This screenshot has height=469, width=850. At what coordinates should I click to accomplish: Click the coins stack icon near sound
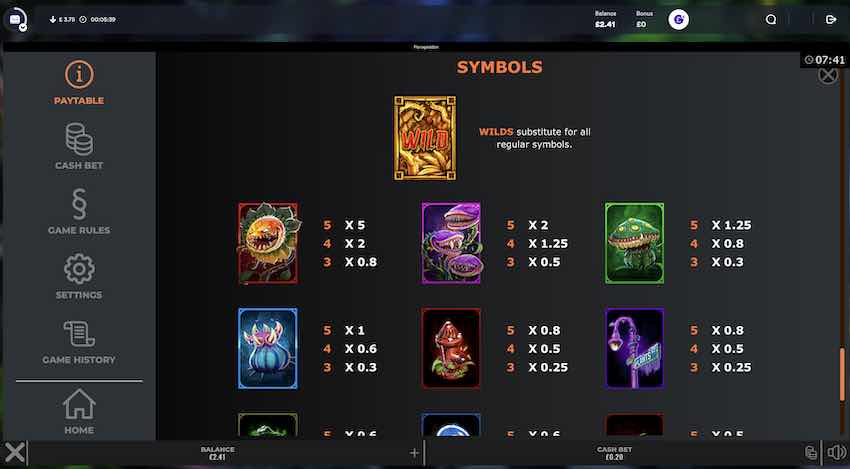point(811,452)
